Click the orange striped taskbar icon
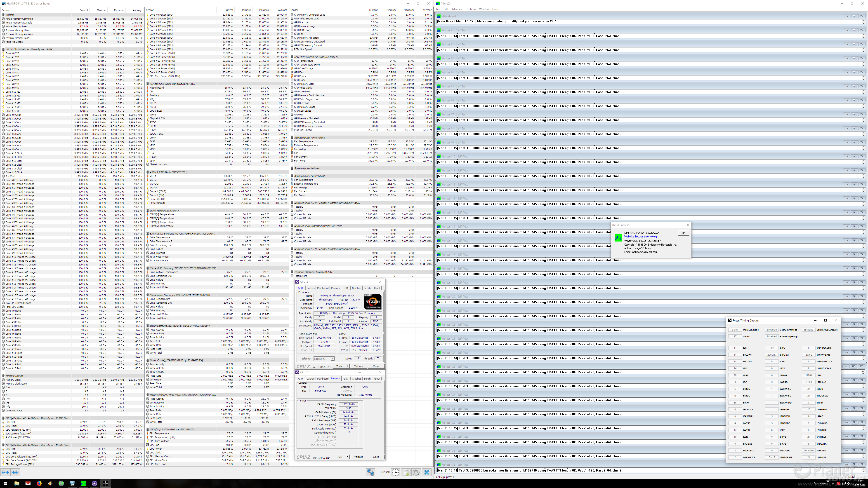Viewport: 868px width, 488px height. pyautogui.click(x=50, y=483)
